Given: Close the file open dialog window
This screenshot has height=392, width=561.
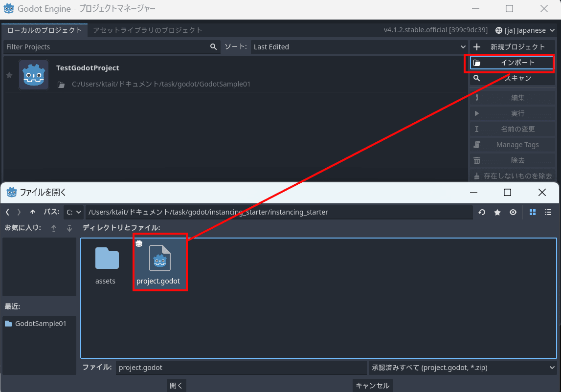Looking at the screenshot, I should click(542, 193).
